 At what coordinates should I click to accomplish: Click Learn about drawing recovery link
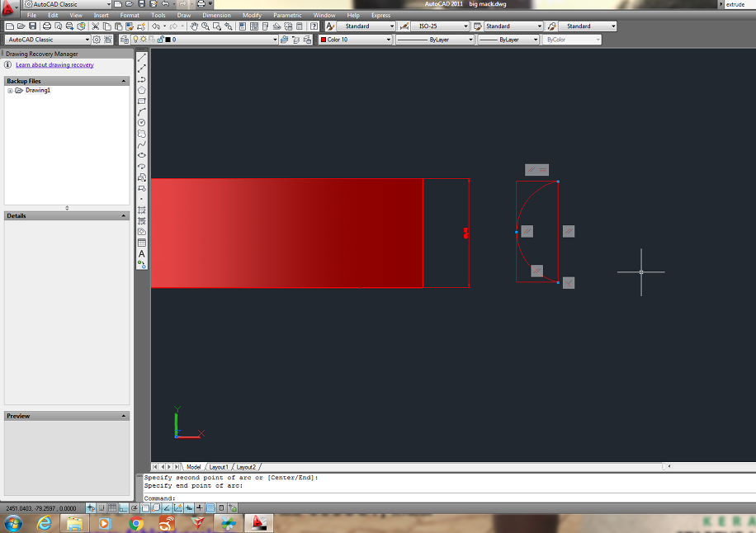pos(54,64)
